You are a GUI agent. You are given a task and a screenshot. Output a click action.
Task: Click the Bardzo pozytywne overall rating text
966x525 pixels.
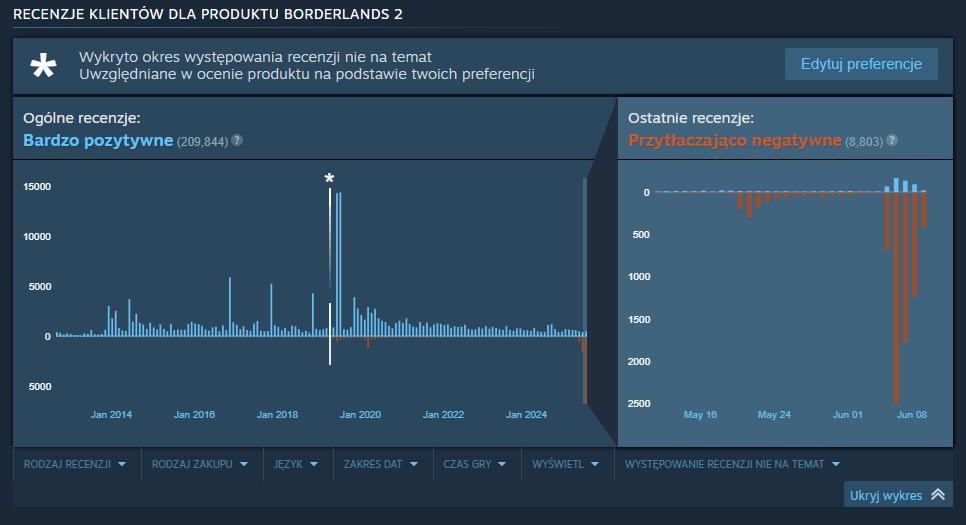pyautogui.click(x=98, y=140)
